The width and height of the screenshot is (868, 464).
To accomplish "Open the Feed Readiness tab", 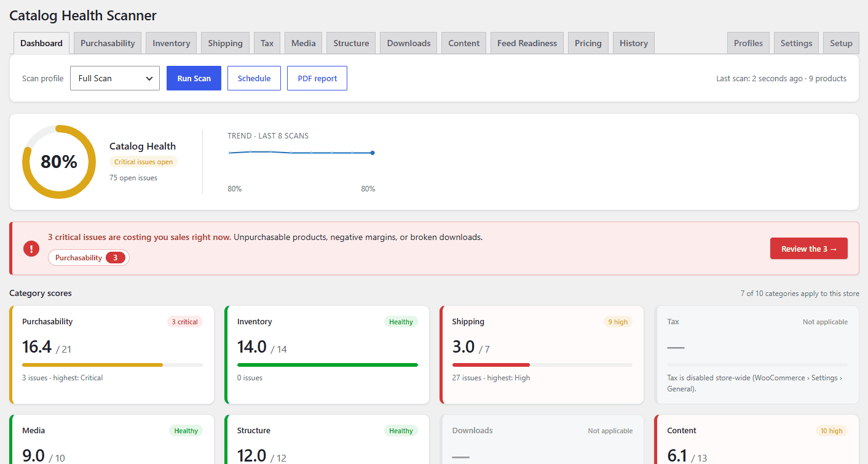I will point(527,43).
